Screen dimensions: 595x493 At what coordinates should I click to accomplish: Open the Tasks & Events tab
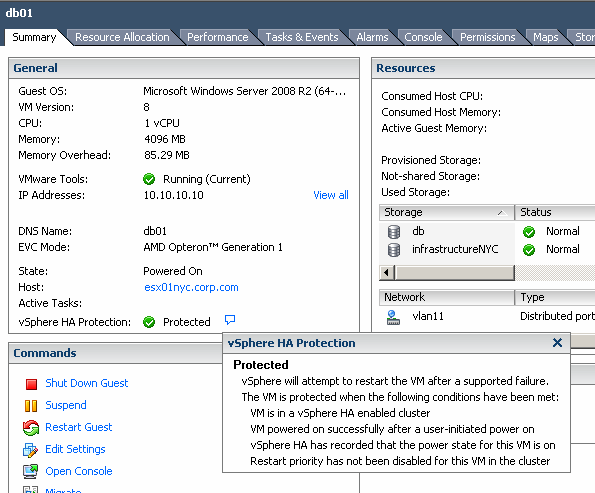pos(302,37)
